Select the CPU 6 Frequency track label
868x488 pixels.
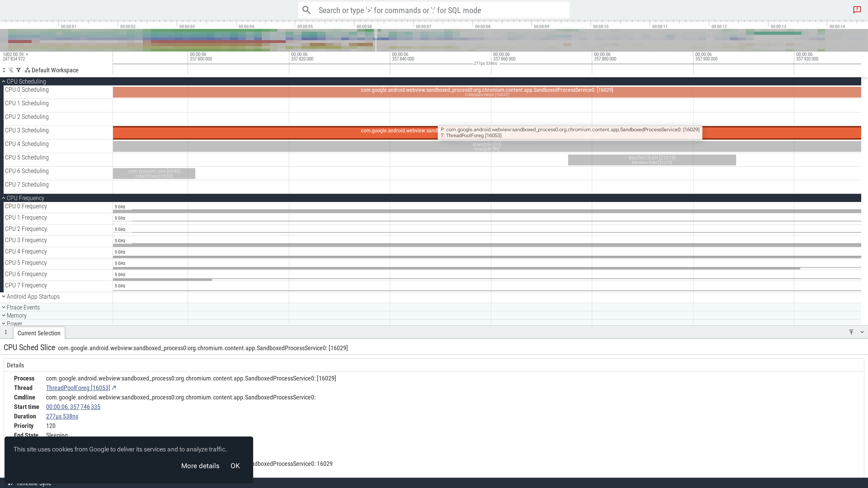pos(26,274)
